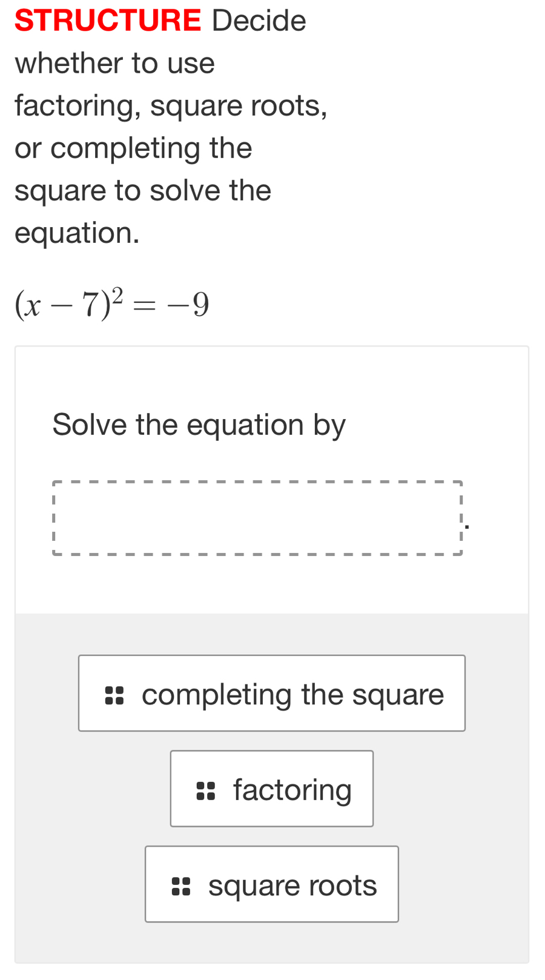Click the drag handle icon beside square roots
The height and width of the screenshot is (980, 545).
[x=180, y=886]
